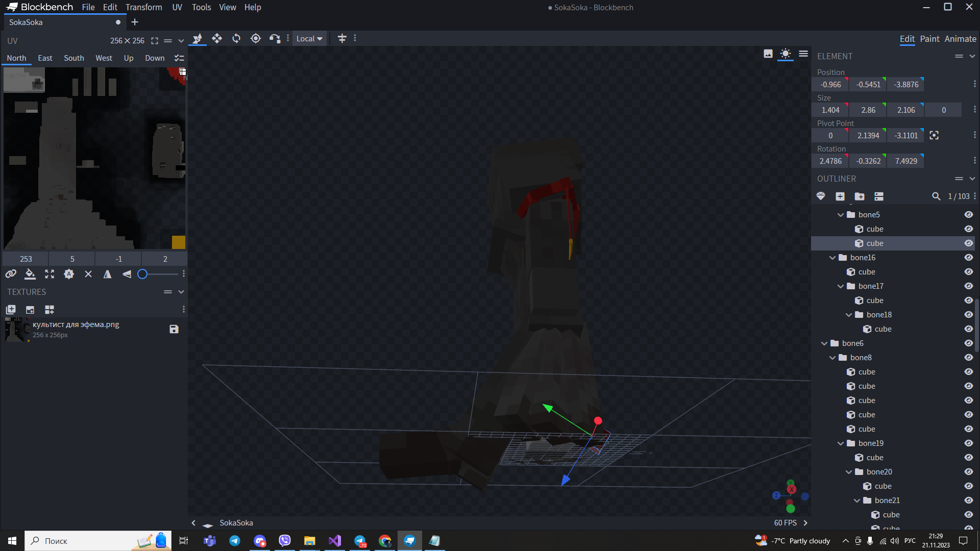
Task: Add a new project tab
Action: (135, 22)
